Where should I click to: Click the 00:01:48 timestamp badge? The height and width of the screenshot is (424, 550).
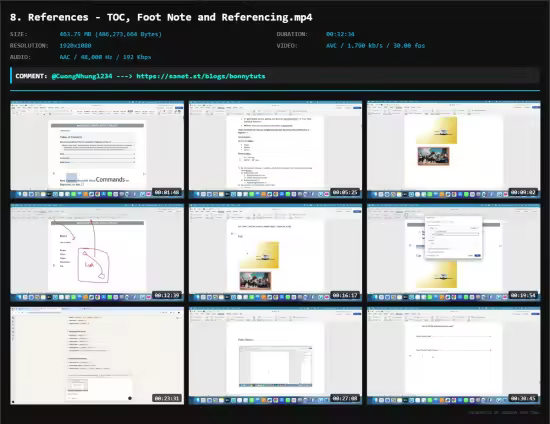click(x=167, y=192)
